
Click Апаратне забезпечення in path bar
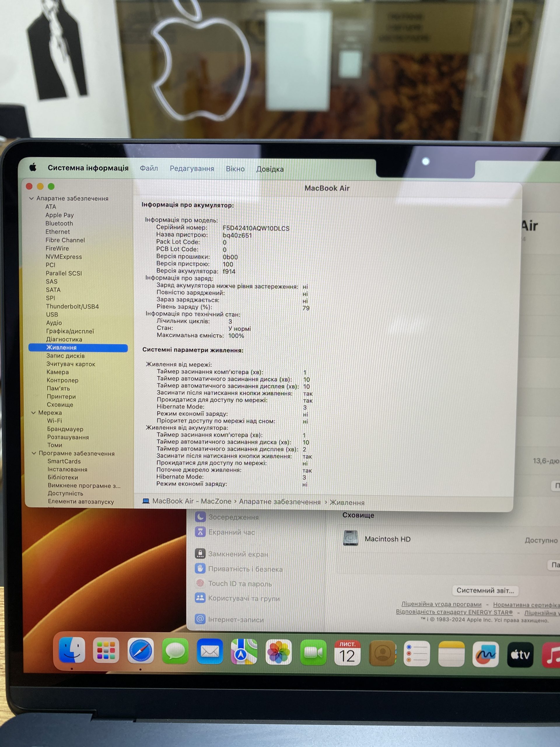(280, 502)
